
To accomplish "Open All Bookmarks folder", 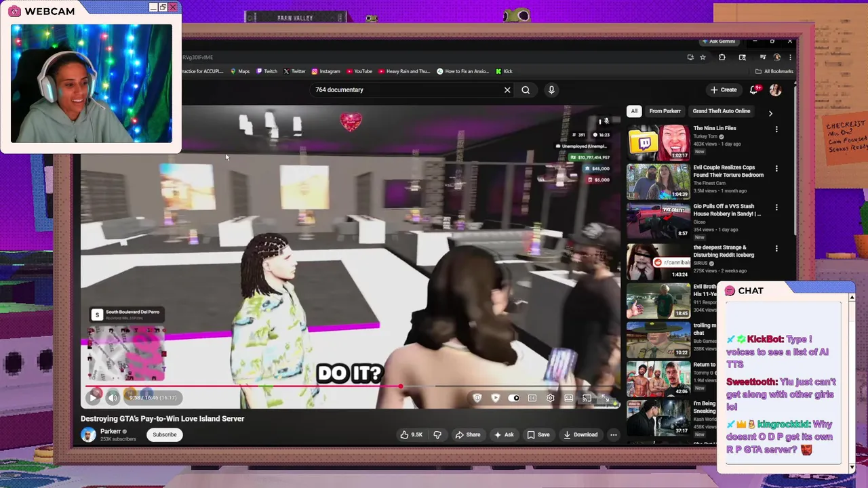I will 774,71.
